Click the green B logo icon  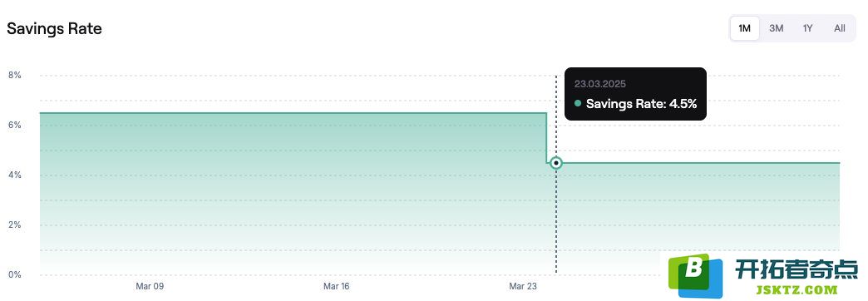click(695, 275)
